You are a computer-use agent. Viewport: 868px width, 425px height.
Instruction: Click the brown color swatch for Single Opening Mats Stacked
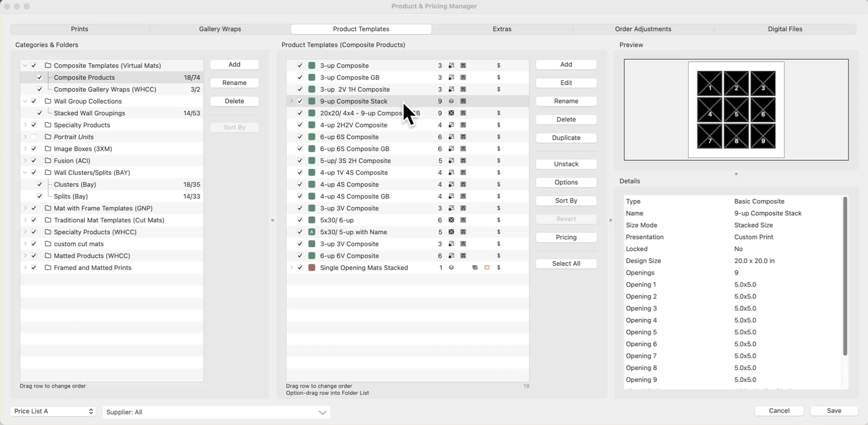click(x=312, y=267)
